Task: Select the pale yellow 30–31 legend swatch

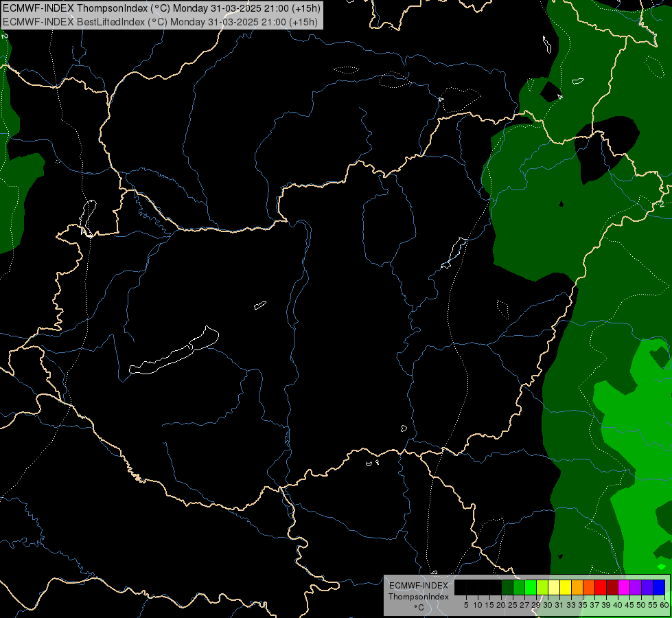Action: coord(554,587)
